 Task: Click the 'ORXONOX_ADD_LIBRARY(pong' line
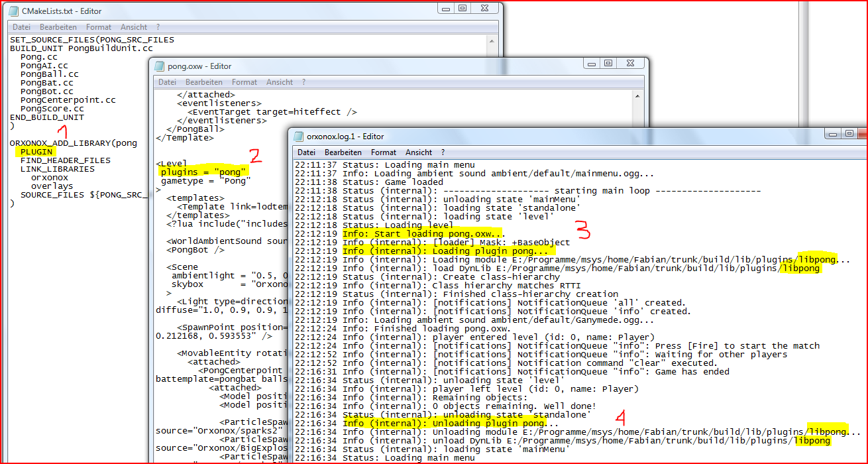point(74,143)
